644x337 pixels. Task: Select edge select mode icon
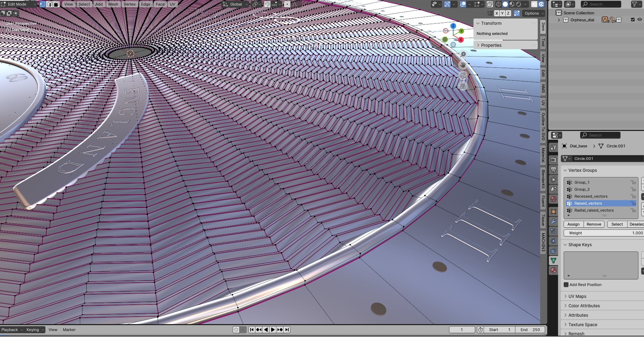[50, 4]
